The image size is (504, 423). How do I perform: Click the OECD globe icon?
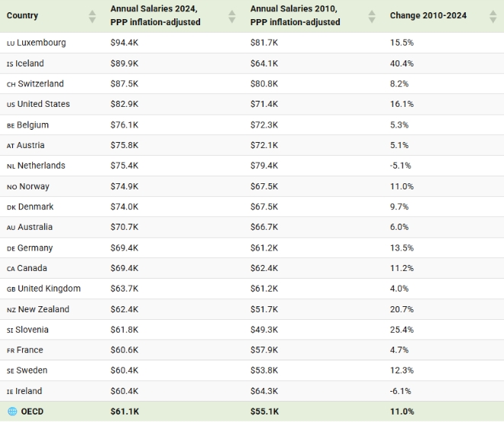click(x=12, y=412)
